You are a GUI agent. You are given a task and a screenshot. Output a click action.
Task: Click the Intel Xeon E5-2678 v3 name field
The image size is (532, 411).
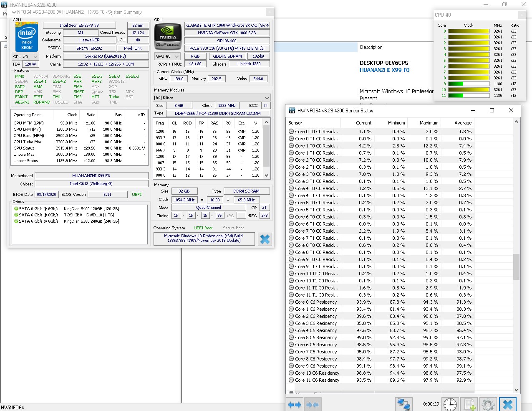point(79,25)
